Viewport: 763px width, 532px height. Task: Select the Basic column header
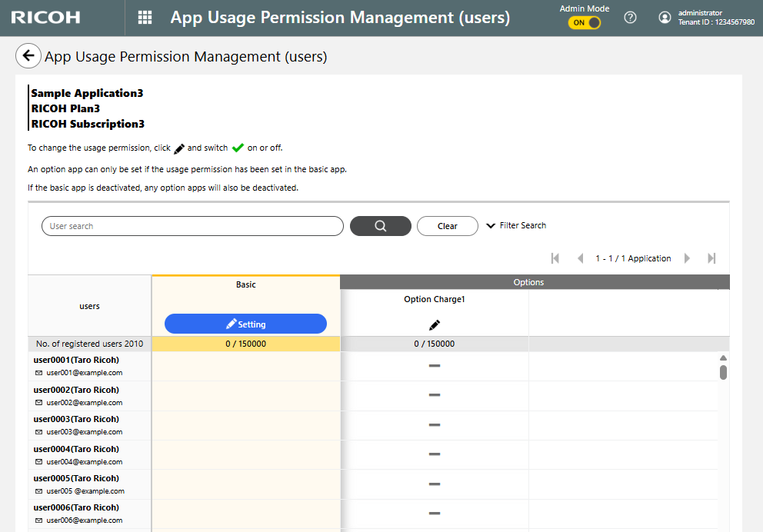coord(245,284)
